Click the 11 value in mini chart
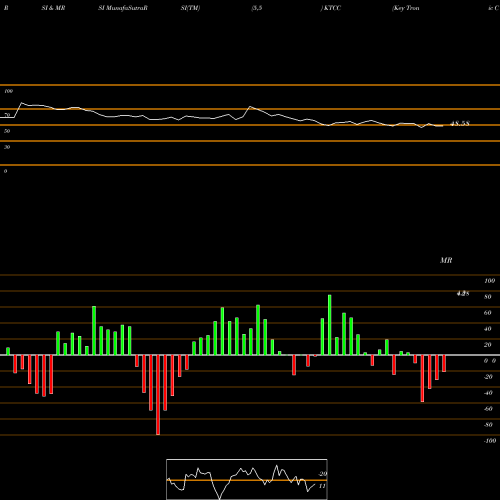Viewport: 500px width, 500px height. pyautogui.click(x=322, y=486)
